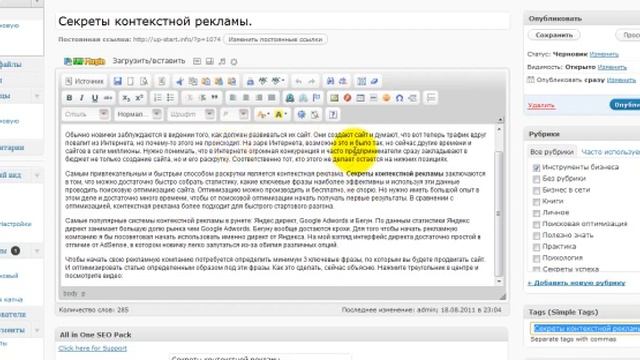This screenshot has width=640, height=360.
Task: Open the font size dropdown
Action: tap(234, 114)
